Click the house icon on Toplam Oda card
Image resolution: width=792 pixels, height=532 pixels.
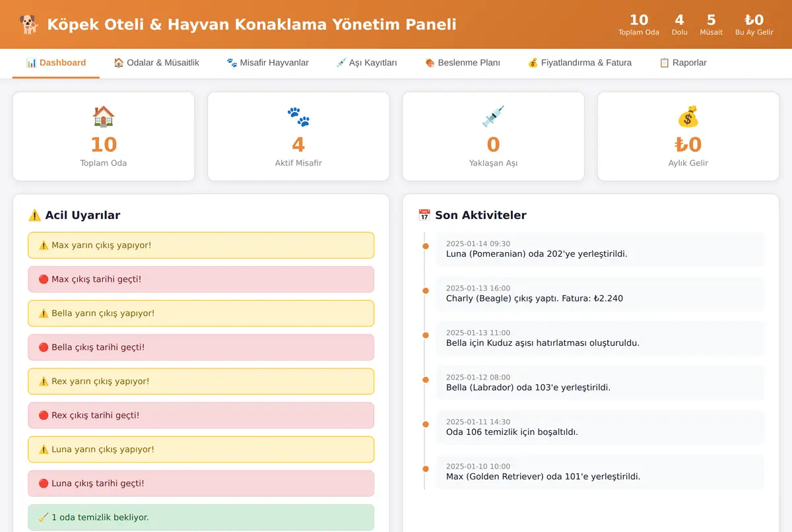click(x=104, y=117)
